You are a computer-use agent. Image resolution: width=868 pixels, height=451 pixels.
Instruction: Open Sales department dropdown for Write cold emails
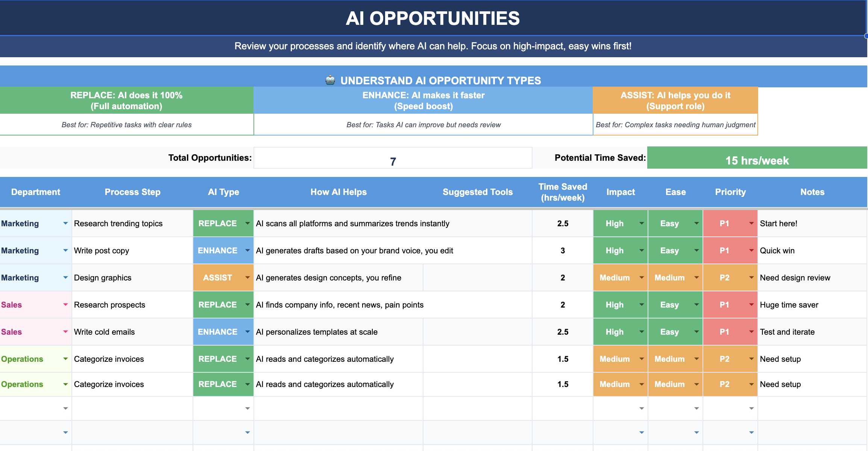[65, 332]
